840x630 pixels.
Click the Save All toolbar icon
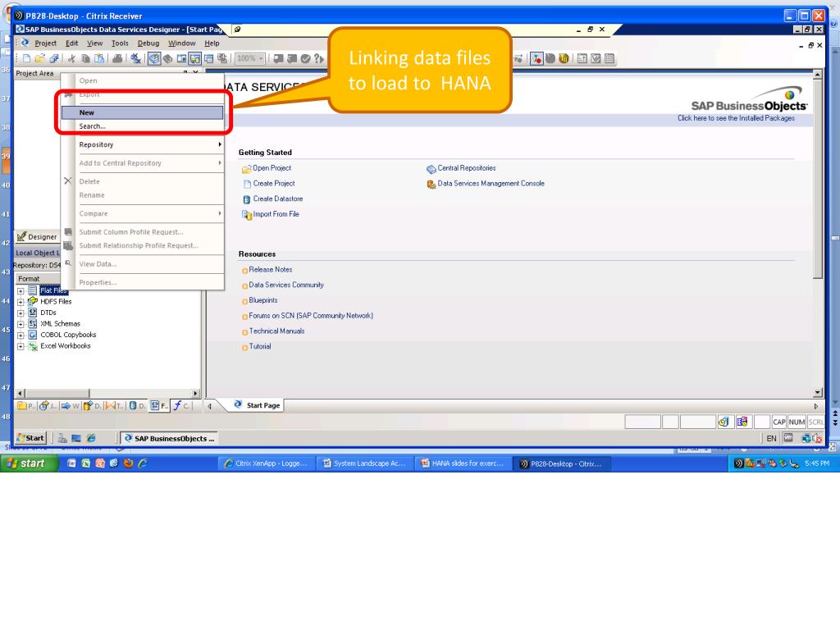[x=53, y=58]
